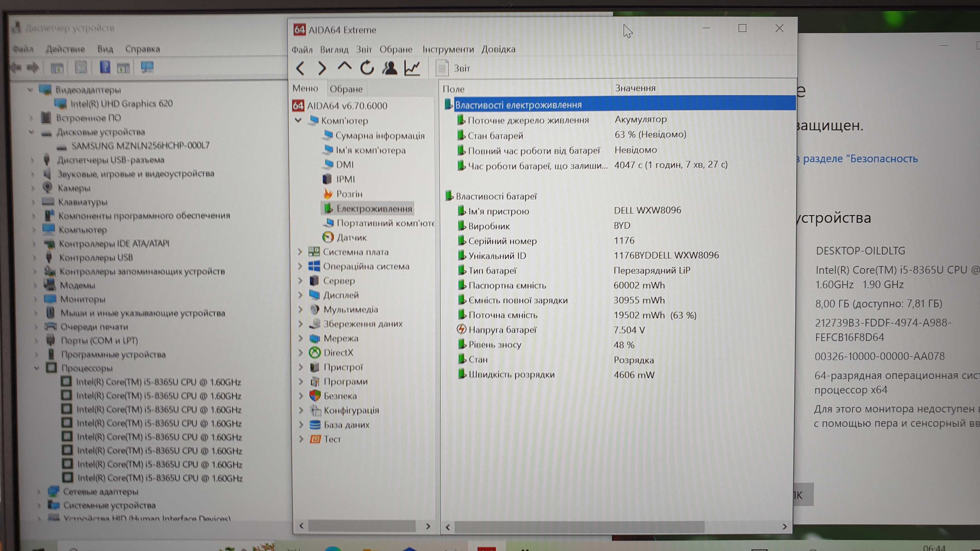Click the Програми programs icon

(x=315, y=381)
